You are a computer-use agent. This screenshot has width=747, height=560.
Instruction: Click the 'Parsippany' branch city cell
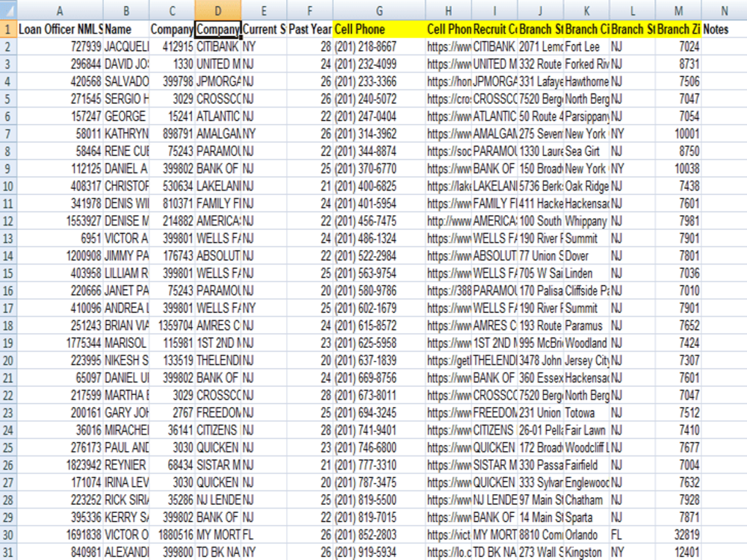[586, 116]
